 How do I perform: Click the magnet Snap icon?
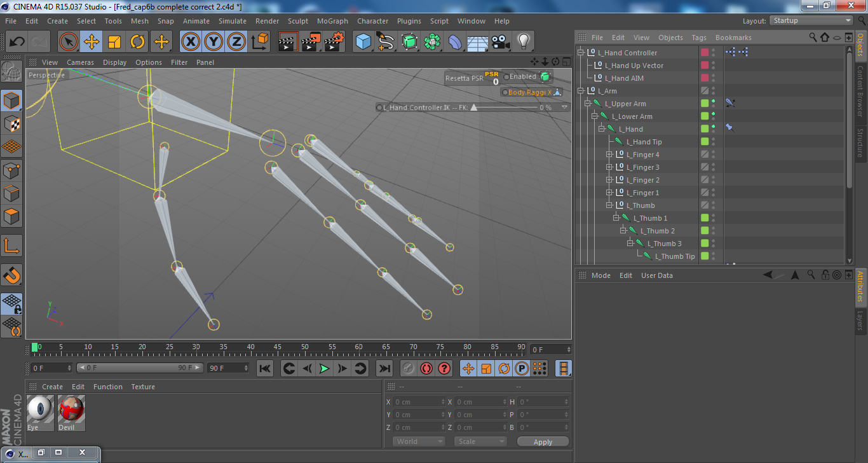tap(11, 275)
